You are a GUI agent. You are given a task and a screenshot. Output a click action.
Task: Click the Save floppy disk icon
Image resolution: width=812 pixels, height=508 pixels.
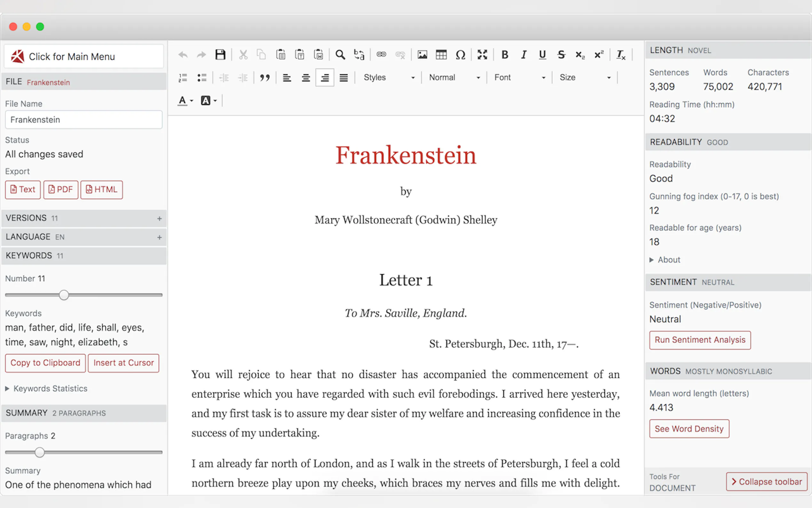tap(220, 54)
